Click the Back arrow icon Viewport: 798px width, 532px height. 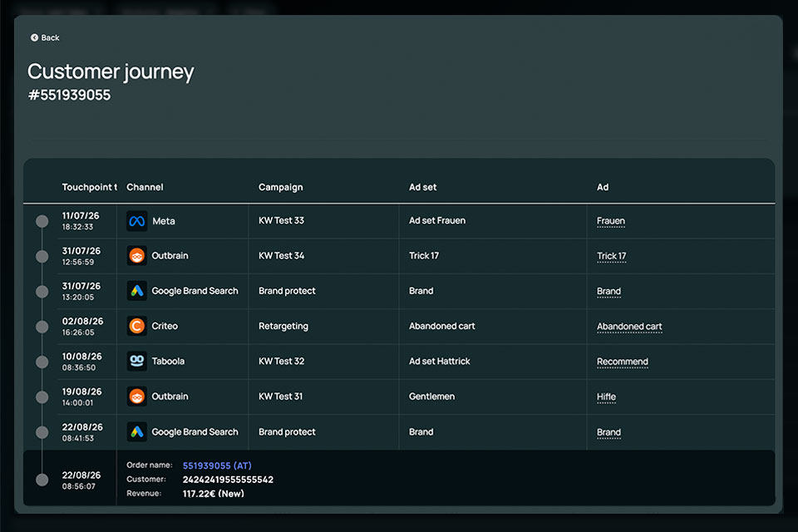pyautogui.click(x=34, y=37)
